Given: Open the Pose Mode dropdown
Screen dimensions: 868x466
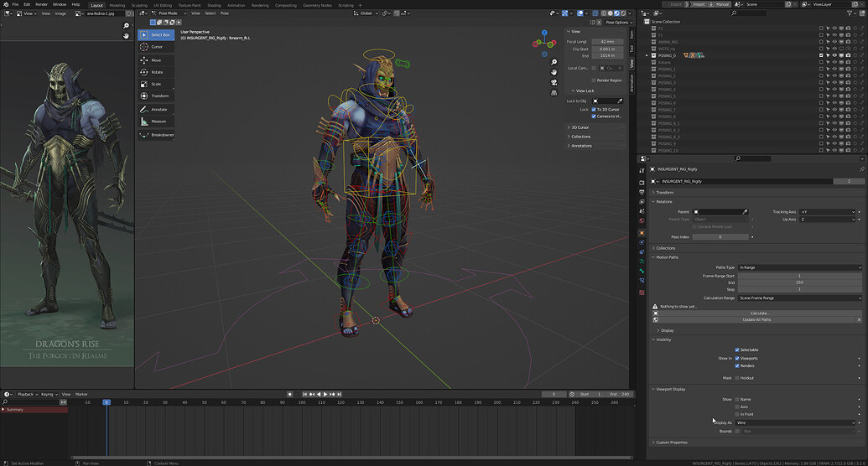Looking at the screenshot, I should 169,13.
